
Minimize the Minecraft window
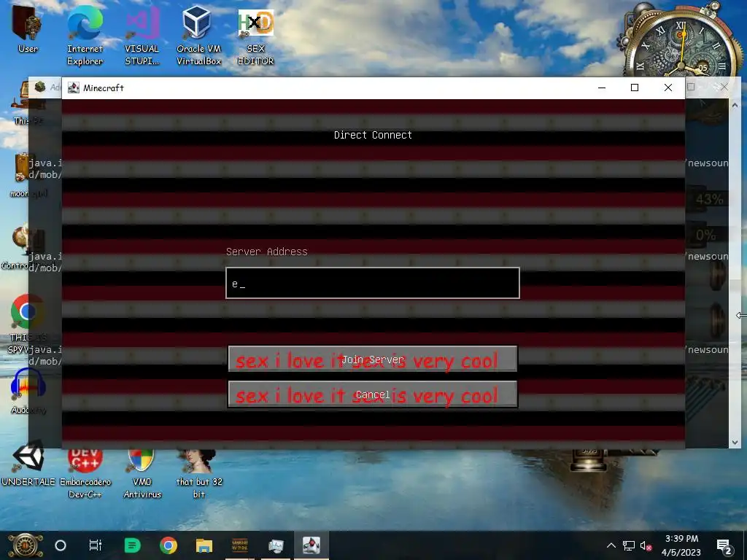coord(602,87)
